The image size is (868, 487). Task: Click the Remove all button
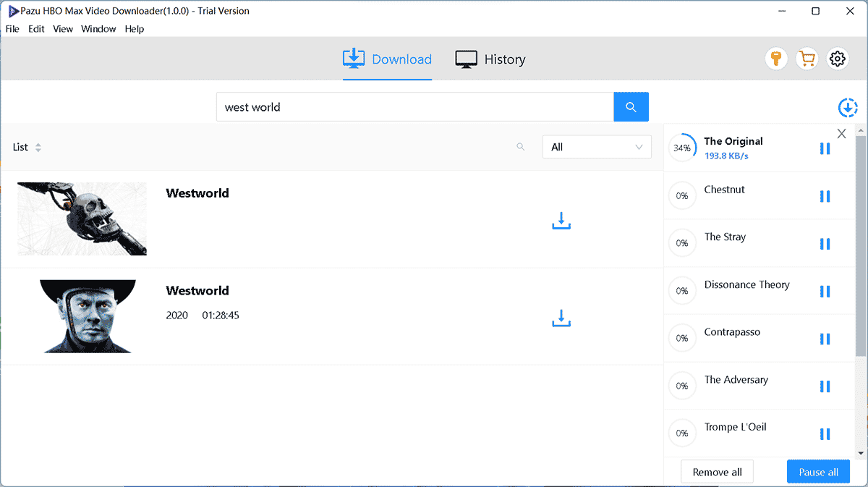pyautogui.click(x=717, y=472)
